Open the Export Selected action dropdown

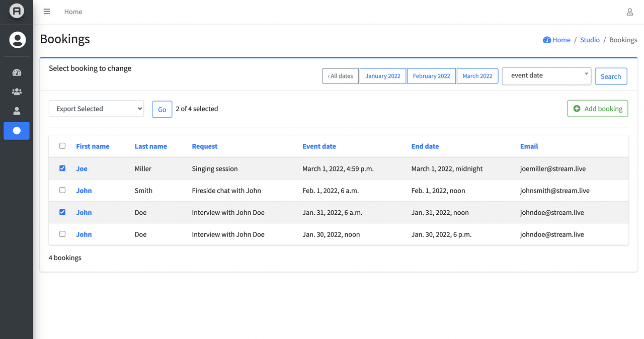96,109
